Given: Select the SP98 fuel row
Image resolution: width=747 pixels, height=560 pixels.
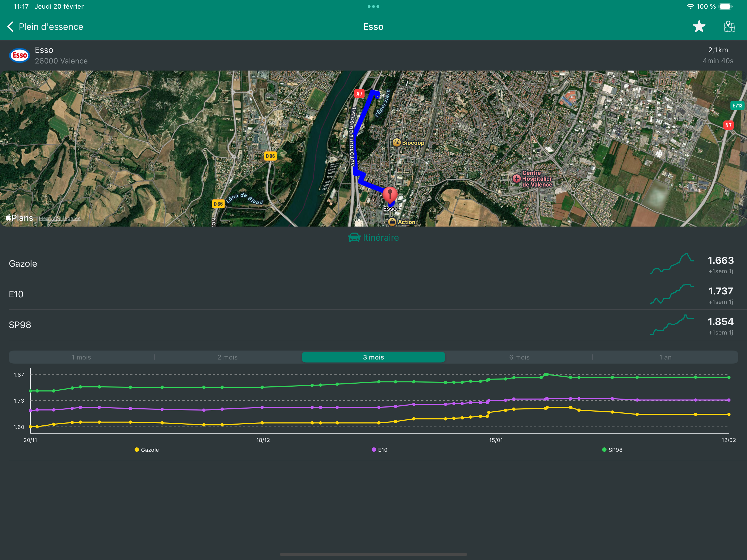Looking at the screenshot, I should click(373, 325).
